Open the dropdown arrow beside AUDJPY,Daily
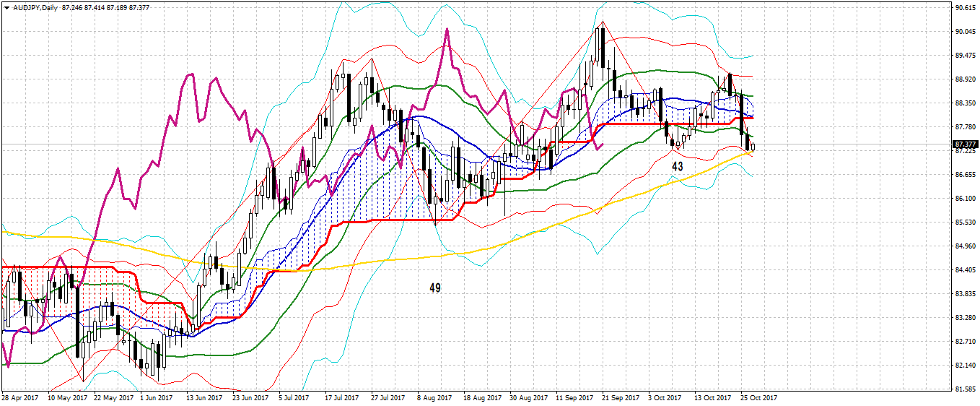Viewport: 980px width, 406px height. coord(6,7)
